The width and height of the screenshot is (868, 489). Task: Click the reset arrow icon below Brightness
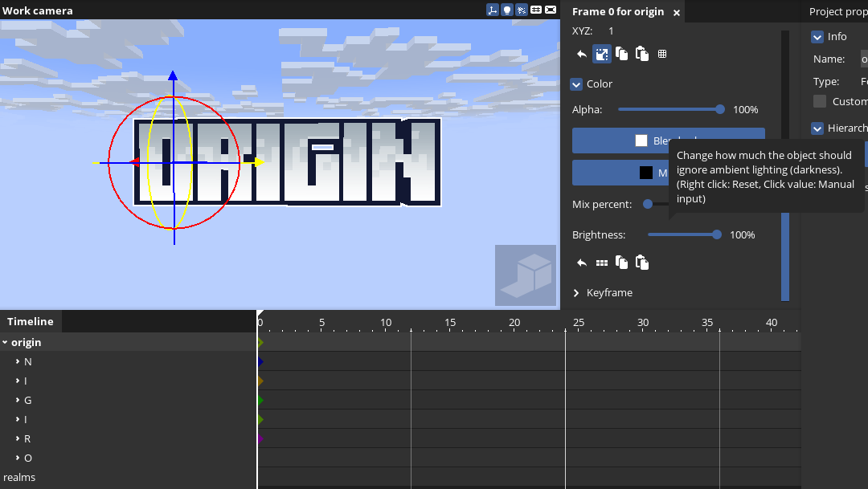pos(581,263)
